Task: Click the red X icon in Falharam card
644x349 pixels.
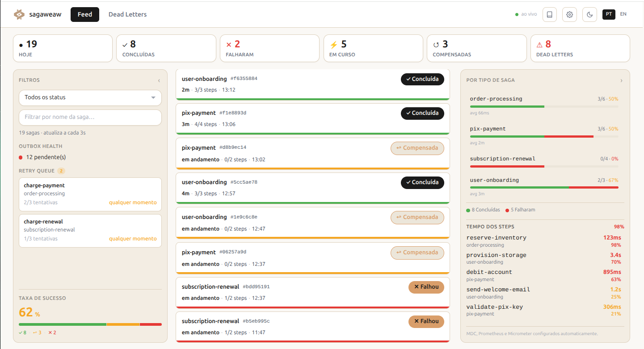Action: [x=229, y=44]
